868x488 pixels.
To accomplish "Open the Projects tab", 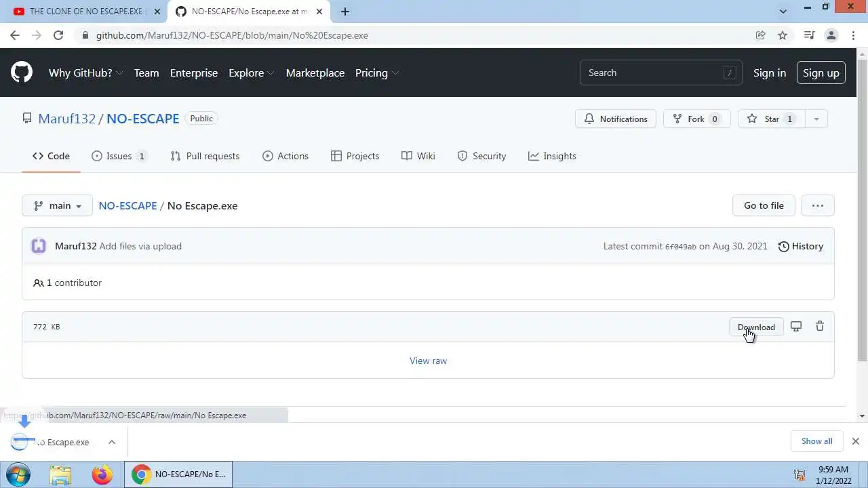I will click(x=355, y=156).
